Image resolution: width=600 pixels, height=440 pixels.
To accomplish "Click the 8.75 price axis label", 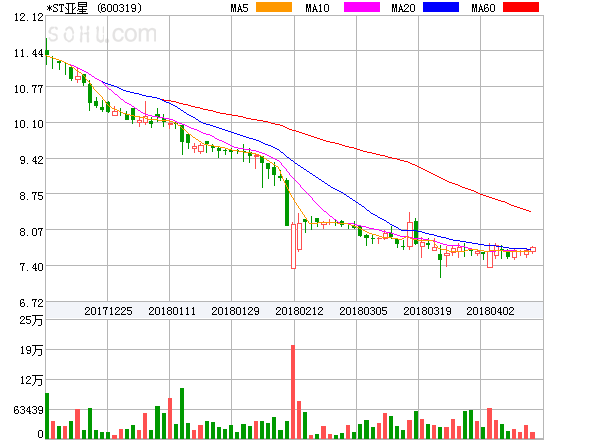I will [31, 196].
